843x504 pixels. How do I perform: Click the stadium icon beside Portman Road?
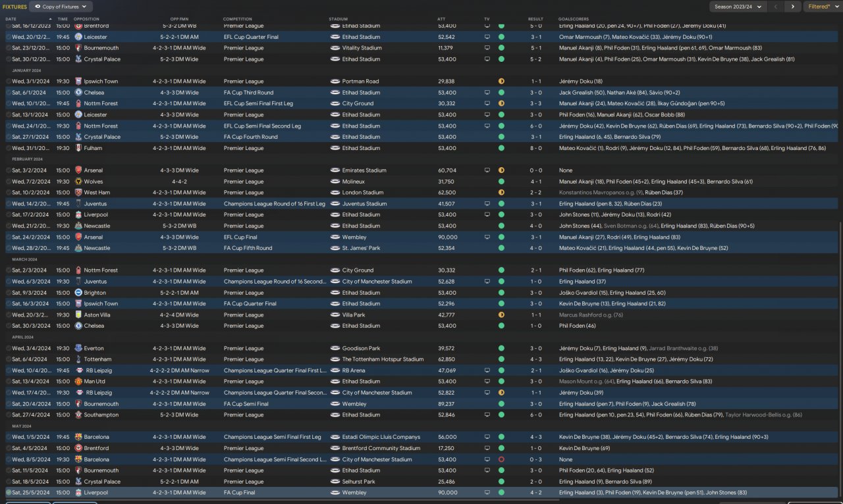tap(335, 82)
